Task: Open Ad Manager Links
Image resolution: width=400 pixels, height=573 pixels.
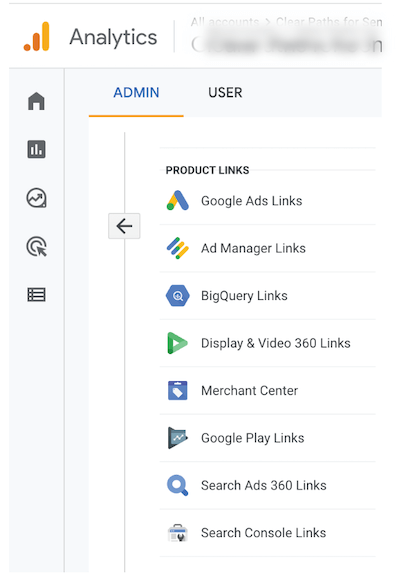Action: pyautogui.click(x=268, y=248)
